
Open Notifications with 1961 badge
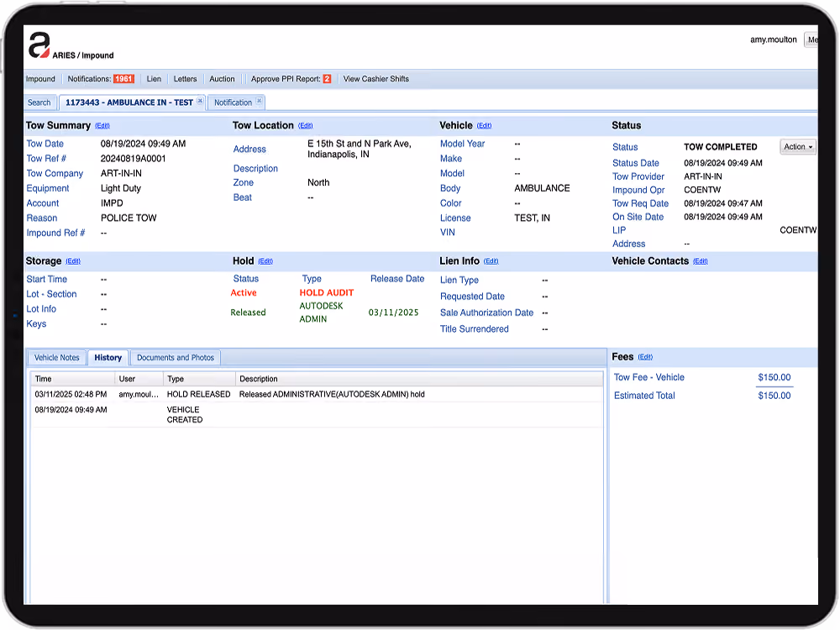101,79
